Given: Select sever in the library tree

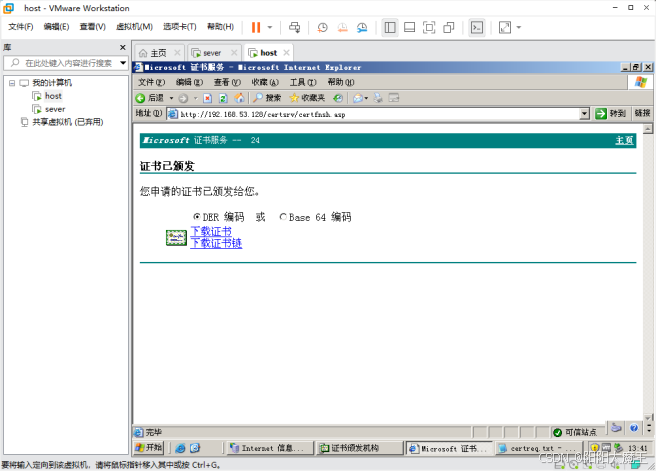Looking at the screenshot, I should 55,109.
